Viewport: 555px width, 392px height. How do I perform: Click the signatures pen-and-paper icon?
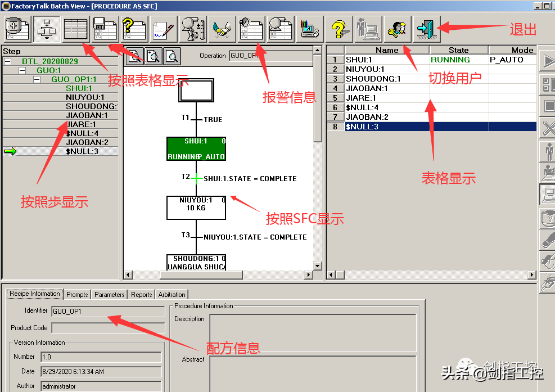(163, 29)
